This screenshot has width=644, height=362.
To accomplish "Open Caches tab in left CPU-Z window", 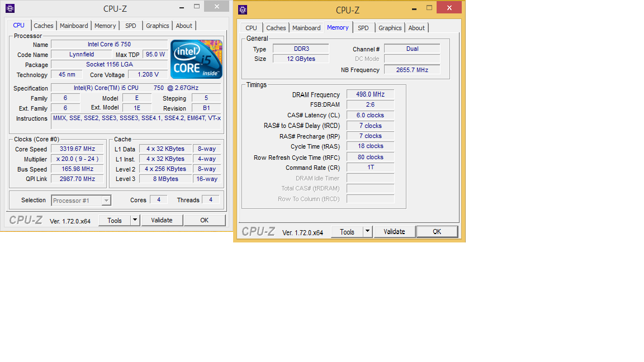I will tap(44, 26).
